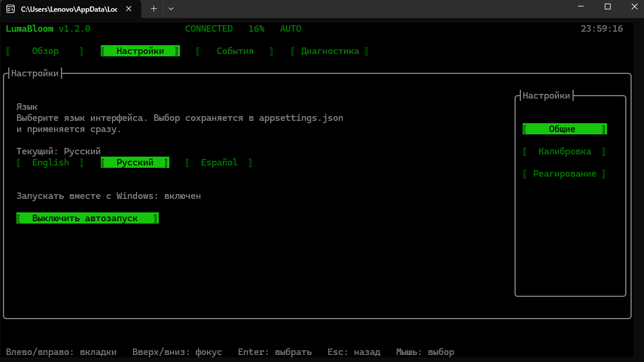
Task: Go to Калибровка settings section
Action: coord(565,151)
